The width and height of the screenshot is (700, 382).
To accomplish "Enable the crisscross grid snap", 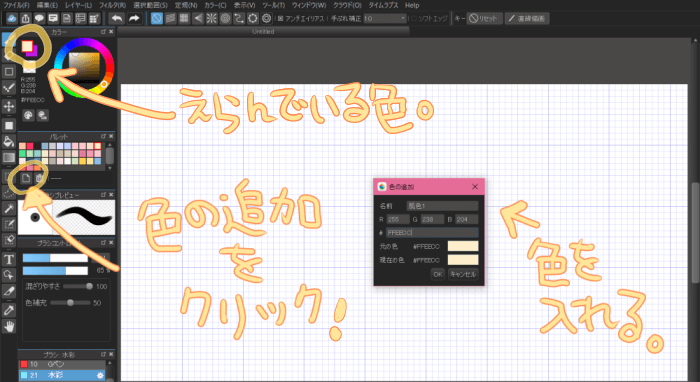I will point(184,18).
